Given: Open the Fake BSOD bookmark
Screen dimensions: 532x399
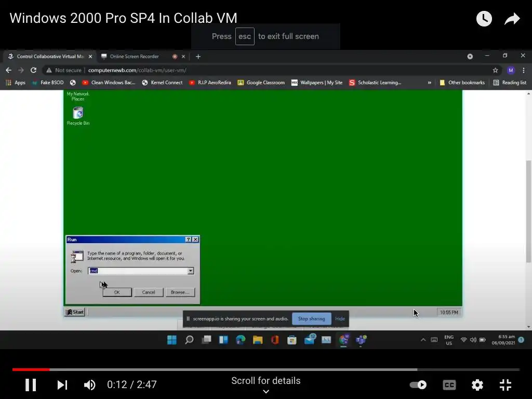Looking at the screenshot, I should coord(47,83).
